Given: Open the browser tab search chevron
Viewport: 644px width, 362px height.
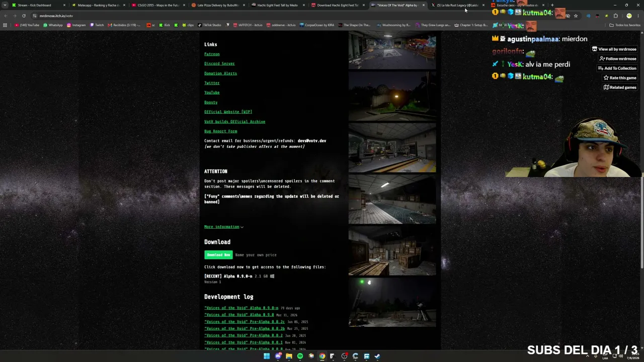Looking at the screenshot, I should 5,5.
